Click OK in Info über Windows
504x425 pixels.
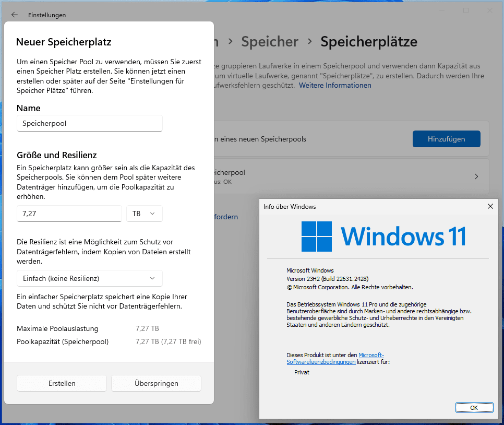point(474,408)
